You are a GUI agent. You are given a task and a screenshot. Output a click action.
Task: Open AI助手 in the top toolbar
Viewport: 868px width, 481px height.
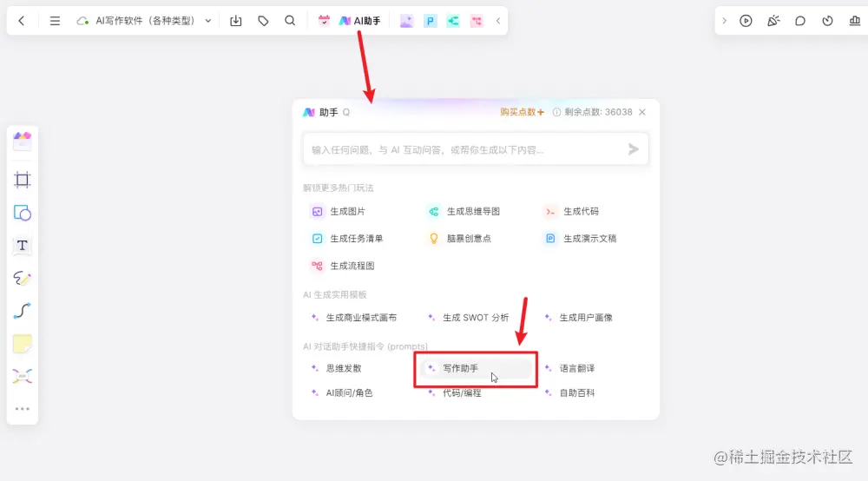pyautogui.click(x=360, y=21)
